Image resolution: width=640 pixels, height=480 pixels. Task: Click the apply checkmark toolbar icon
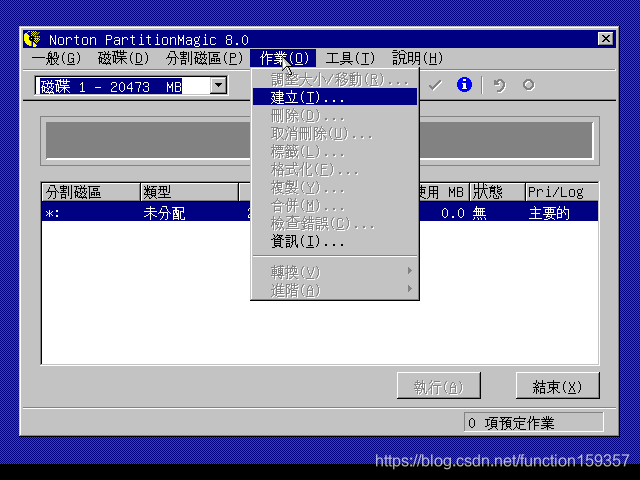pyautogui.click(x=435, y=85)
